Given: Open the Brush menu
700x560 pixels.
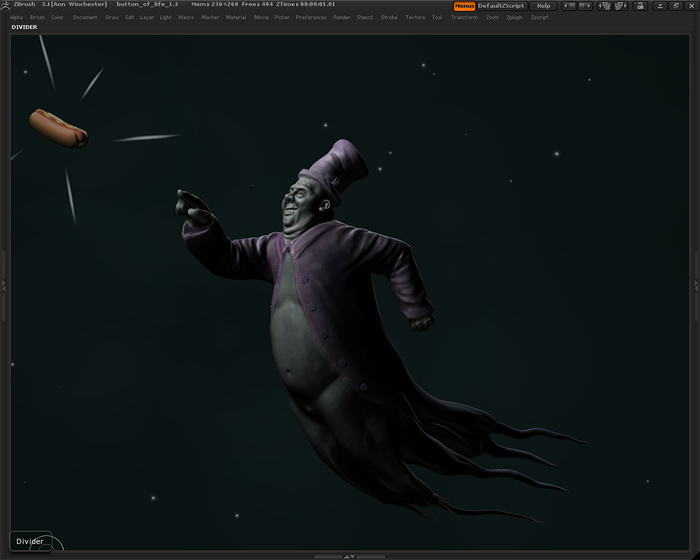Looking at the screenshot, I should pyautogui.click(x=37, y=17).
